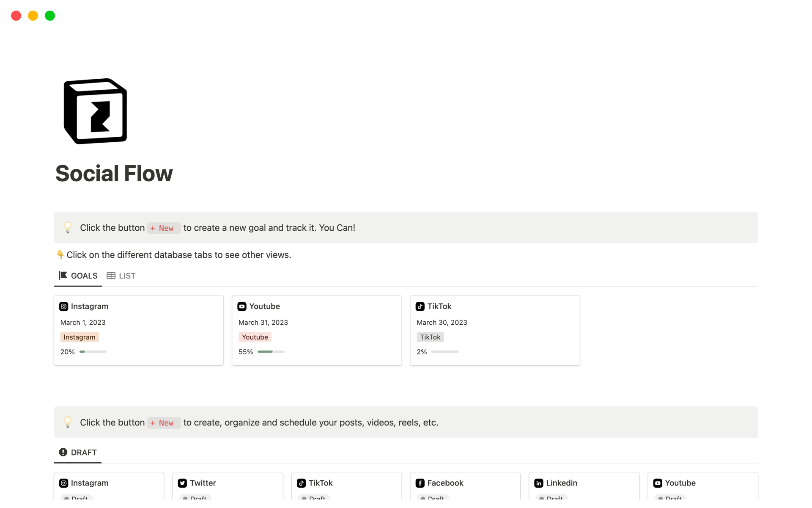The width and height of the screenshot is (812, 508).
Task: Click the orange Instagram tag
Action: pos(80,337)
